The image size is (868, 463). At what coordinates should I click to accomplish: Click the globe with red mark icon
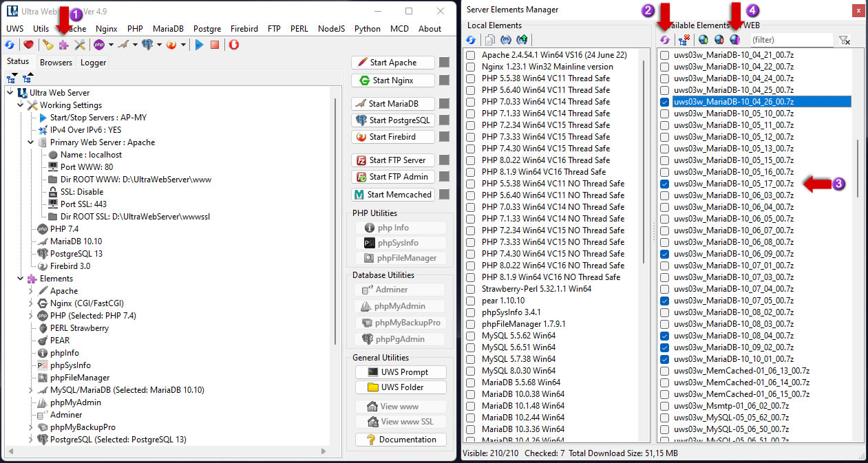pyautogui.click(x=719, y=40)
